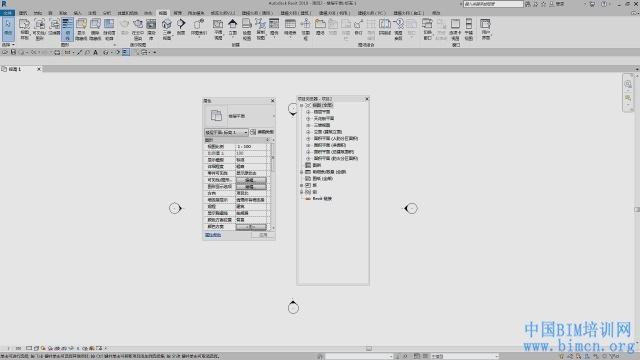Open View Templates in the ribbon

24,29
